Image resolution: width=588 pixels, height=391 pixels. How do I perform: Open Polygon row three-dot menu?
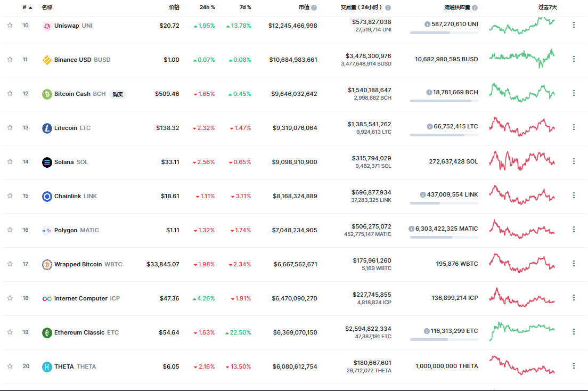[x=574, y=229]
